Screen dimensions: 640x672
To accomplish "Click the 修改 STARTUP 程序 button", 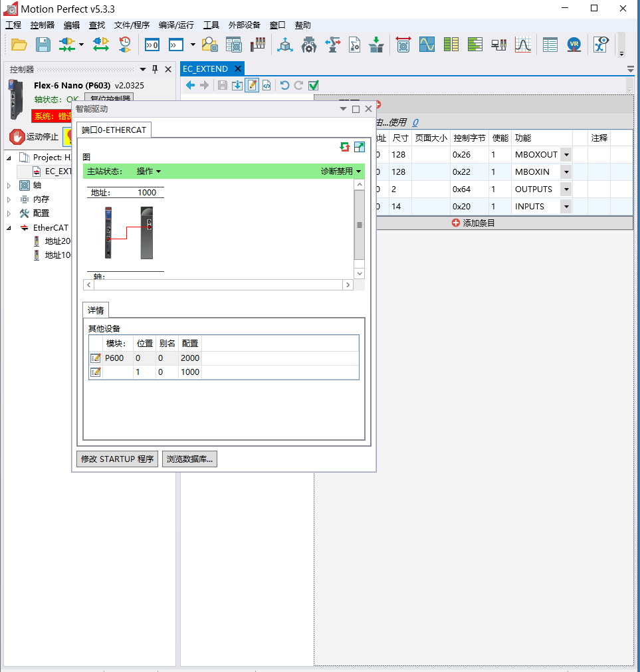I will pos(118,459).
